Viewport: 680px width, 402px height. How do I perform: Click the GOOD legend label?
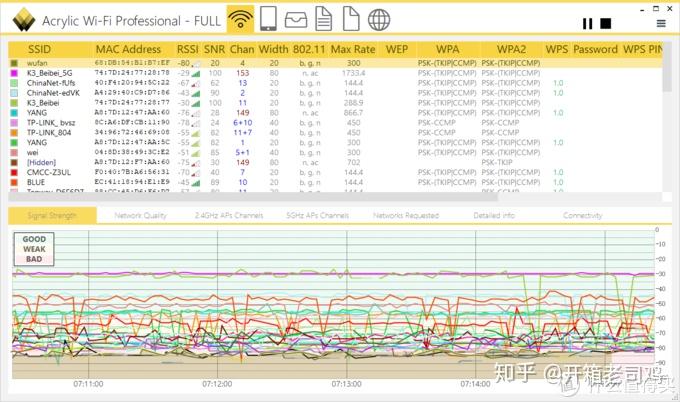click(34, 239)
